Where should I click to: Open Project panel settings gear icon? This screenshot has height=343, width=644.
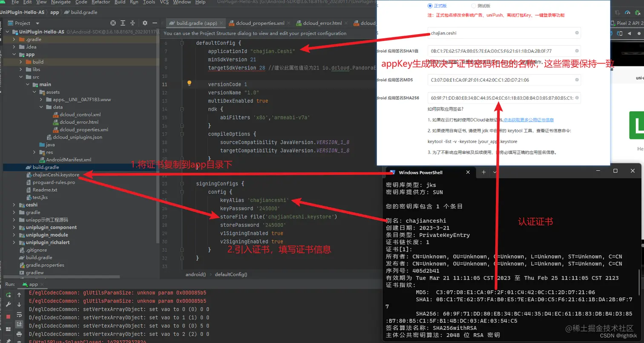(x=145, y=23)
